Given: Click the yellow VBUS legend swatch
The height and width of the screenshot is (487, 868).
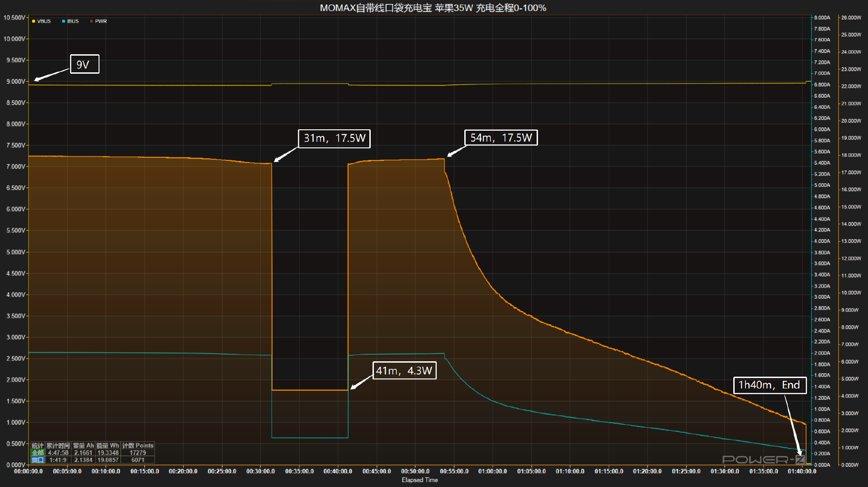Looking at the screenshot, I should coord(33,21).
